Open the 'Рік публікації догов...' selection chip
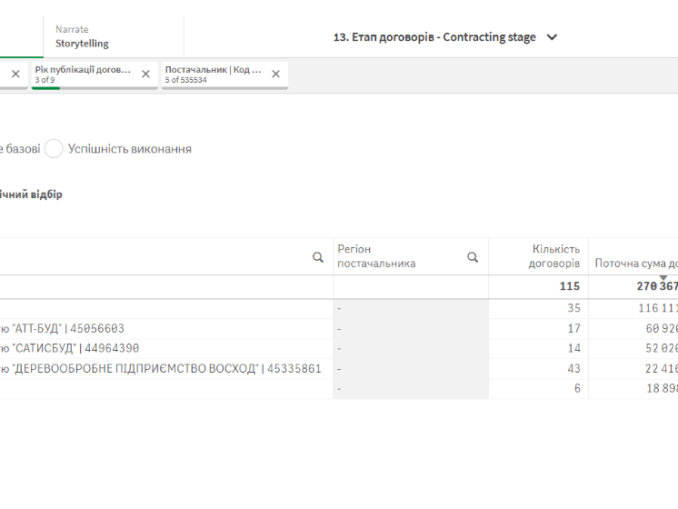The image size is (678, 509). tap(84, 74)
